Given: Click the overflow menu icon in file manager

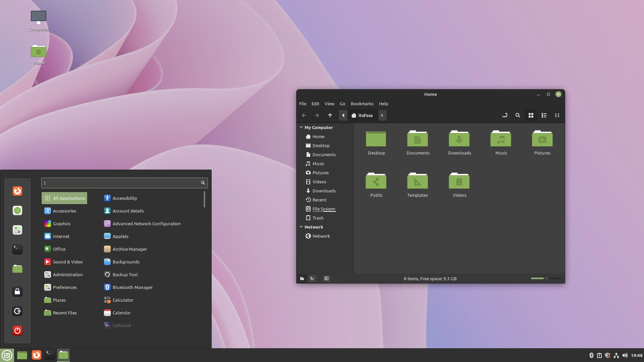Looking at the screenshot, I should (557, 115).
